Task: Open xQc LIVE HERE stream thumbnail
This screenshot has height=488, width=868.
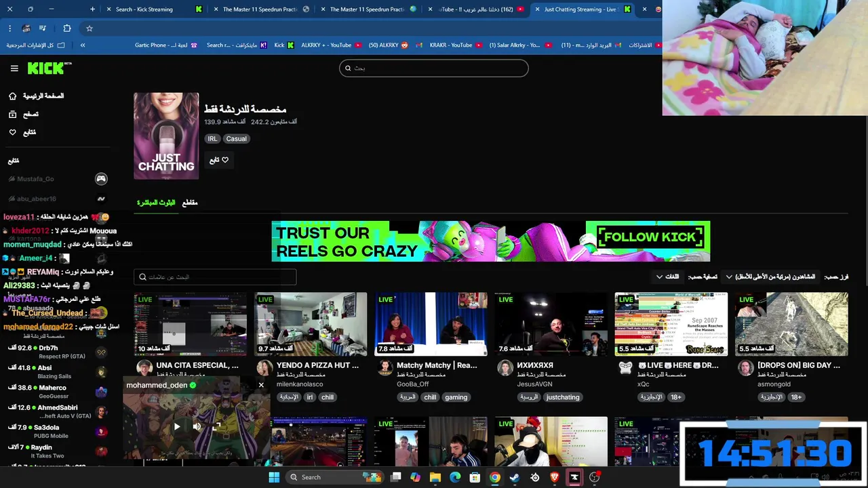Action: [671, 324]
